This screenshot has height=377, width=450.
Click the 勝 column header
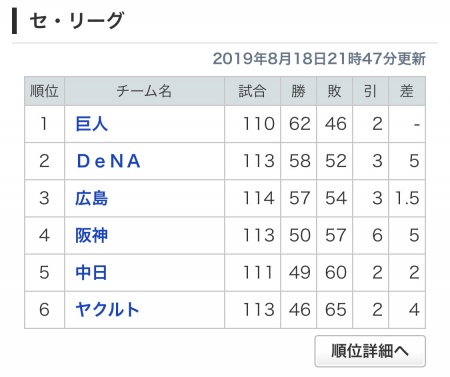pos(298,91)
